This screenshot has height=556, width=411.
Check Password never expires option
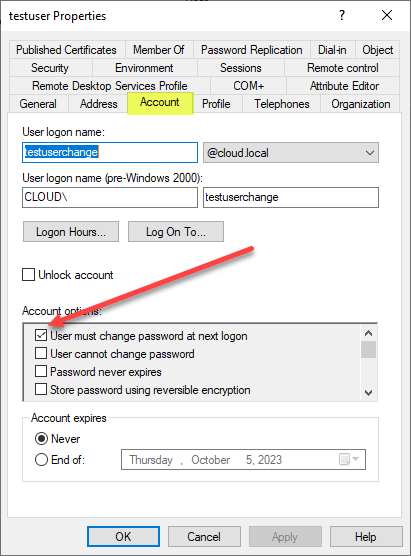41,371
